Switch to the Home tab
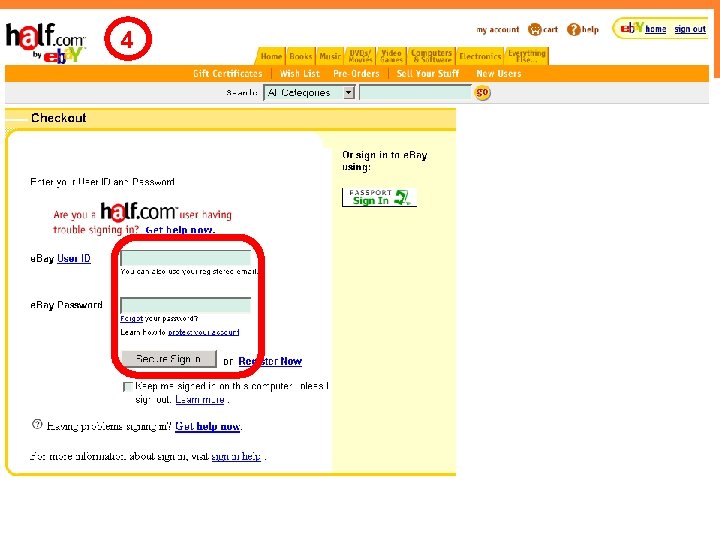 point(271,56)
